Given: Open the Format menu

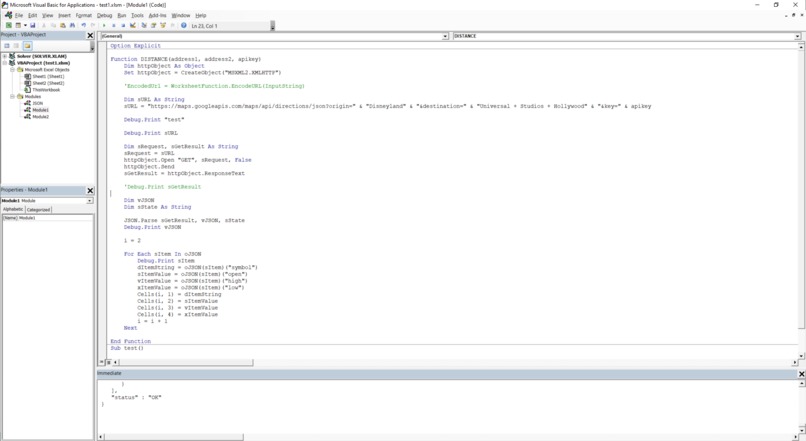Looking at the screenshot, I should tap(83, 15).
